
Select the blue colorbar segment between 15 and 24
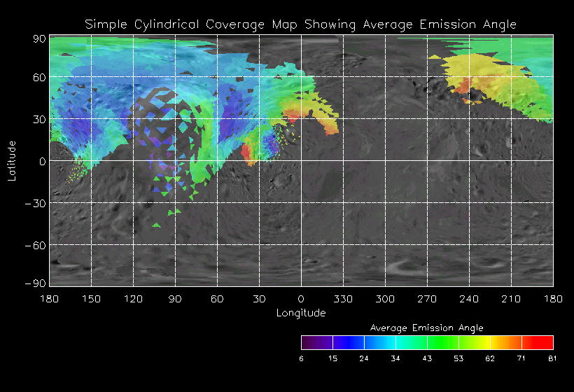pos(348,342)
